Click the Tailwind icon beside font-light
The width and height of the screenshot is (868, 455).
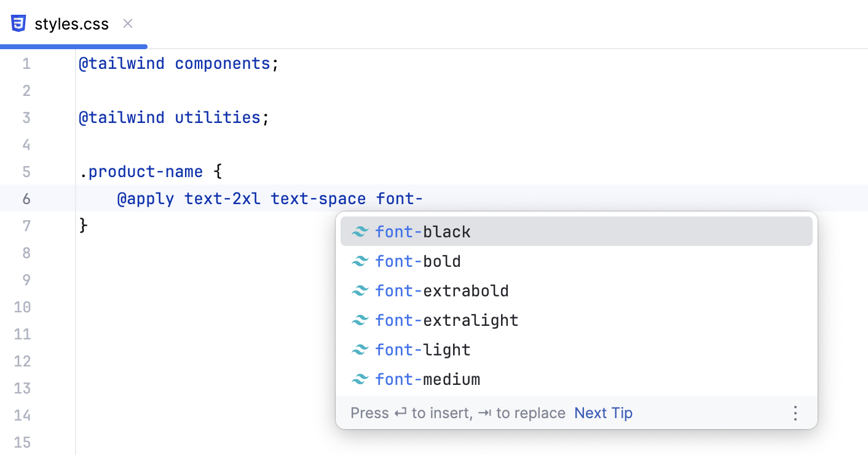pos(360,350)
